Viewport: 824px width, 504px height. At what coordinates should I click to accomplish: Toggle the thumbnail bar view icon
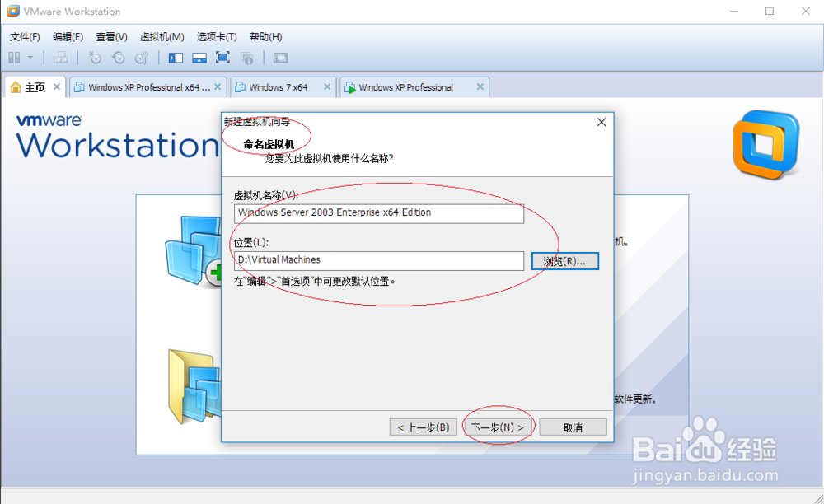(199, 58)
